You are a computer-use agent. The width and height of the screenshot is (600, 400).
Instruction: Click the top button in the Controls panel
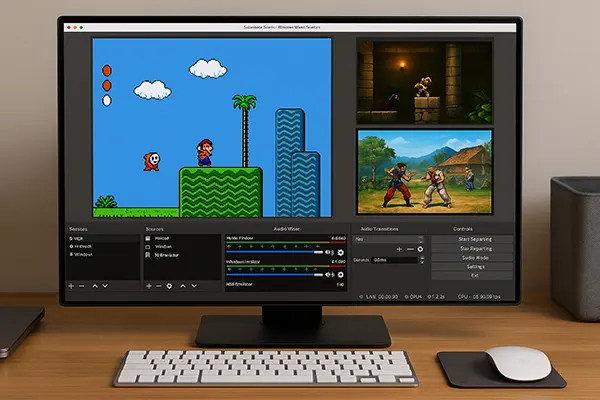click(x=472, y=239)
